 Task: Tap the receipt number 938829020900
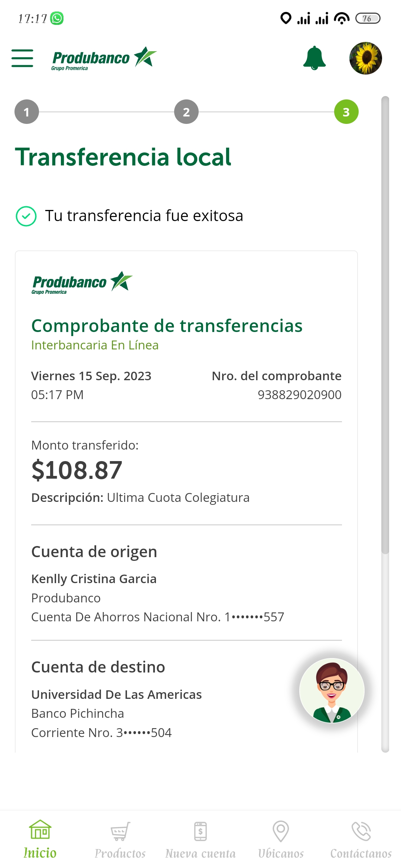[x=299, y=395]
